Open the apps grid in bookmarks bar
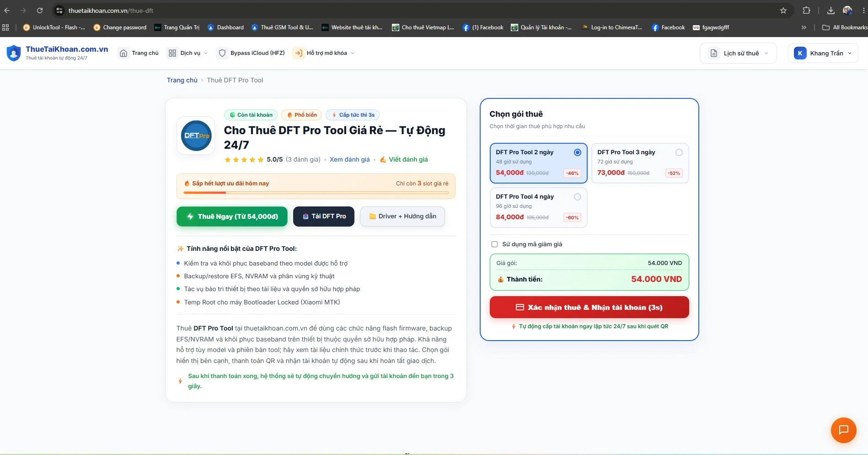 (x=5, y=27)
